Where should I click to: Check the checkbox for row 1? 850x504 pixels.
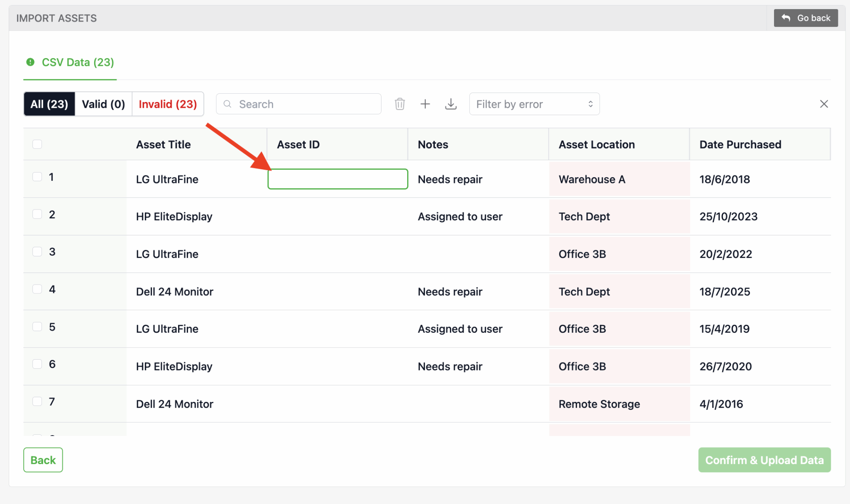point(37,177)
